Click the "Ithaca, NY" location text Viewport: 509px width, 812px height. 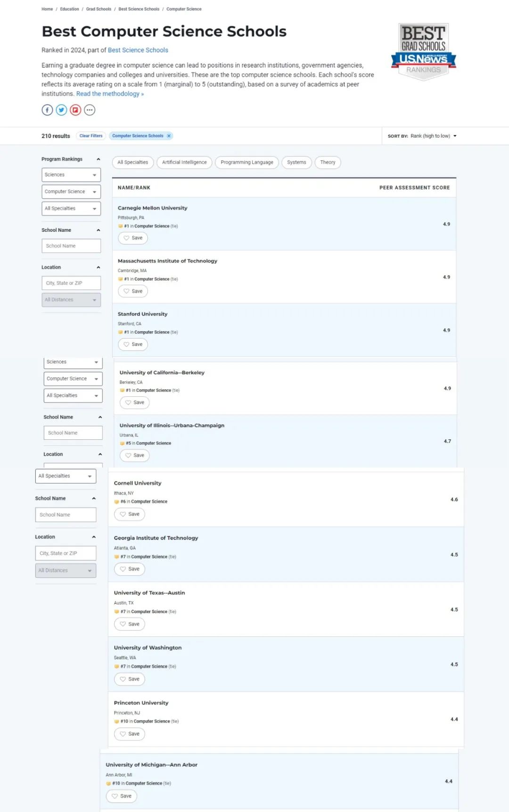point(124,493)
